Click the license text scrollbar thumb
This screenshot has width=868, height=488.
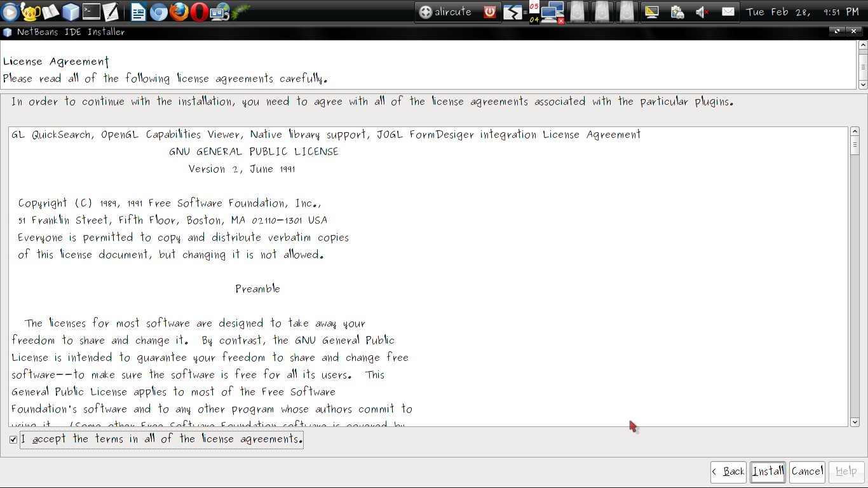pos(855,146)
